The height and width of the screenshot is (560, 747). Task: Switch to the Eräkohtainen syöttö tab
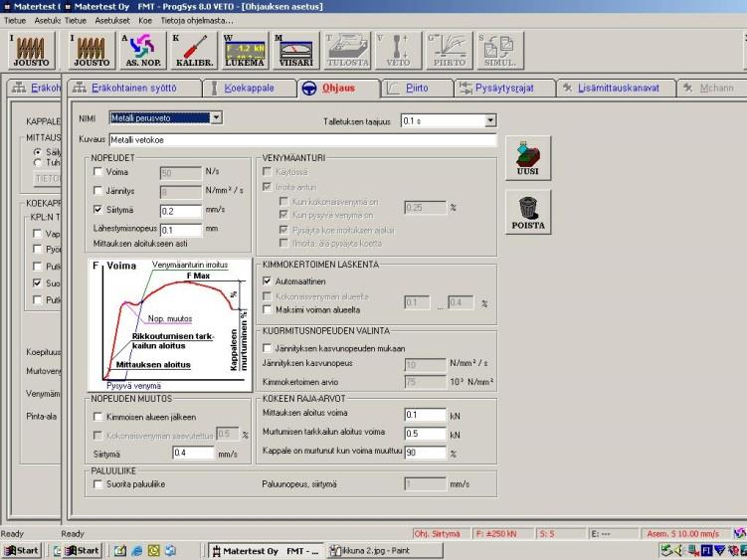pos(135,89)
